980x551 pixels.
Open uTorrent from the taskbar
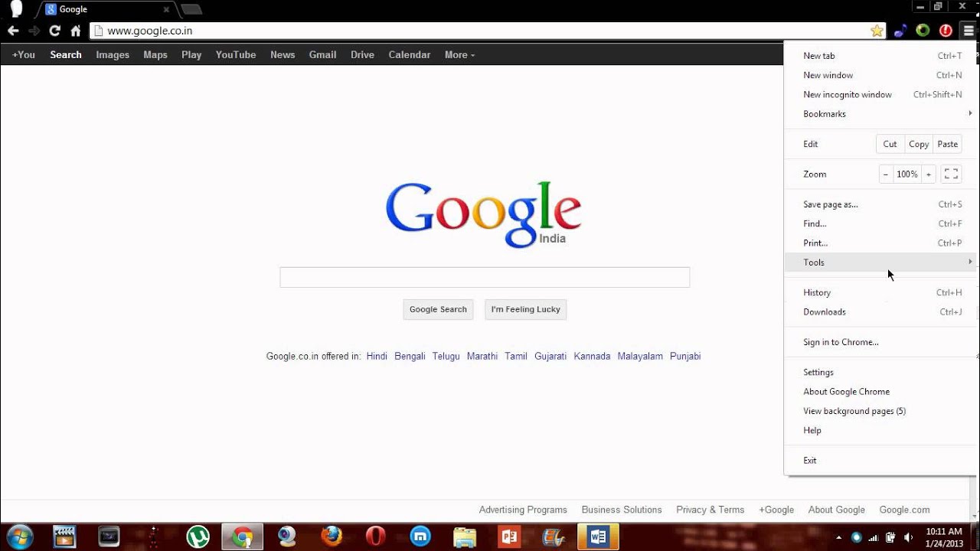(198, 536)
